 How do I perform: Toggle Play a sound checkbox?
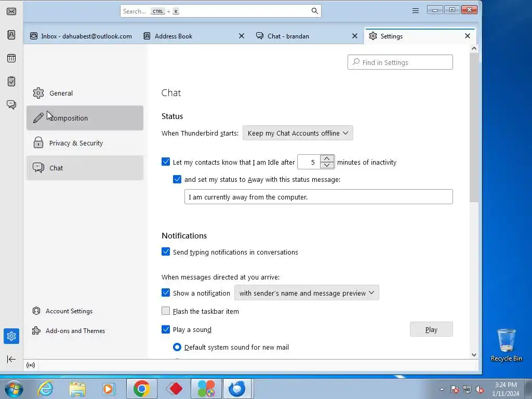point(166,329)
